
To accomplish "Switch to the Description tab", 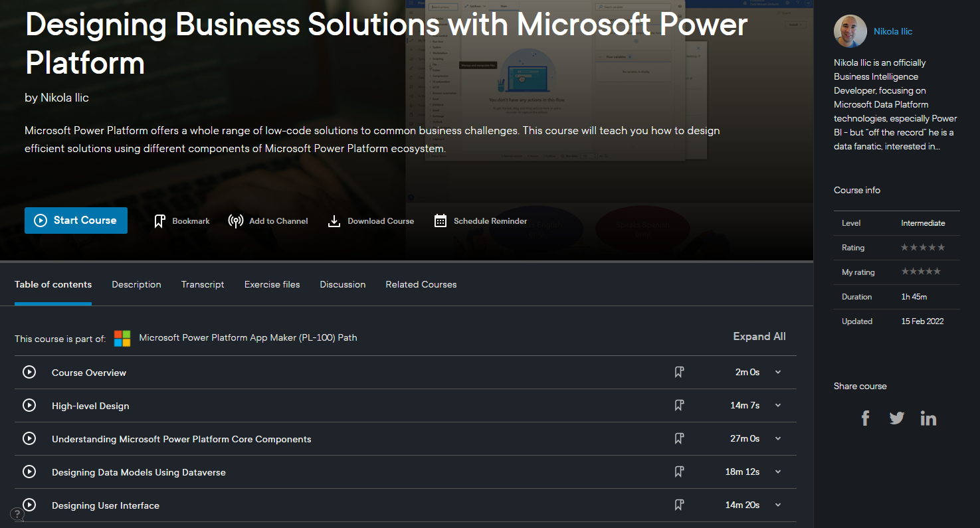I will coord(136,284).
